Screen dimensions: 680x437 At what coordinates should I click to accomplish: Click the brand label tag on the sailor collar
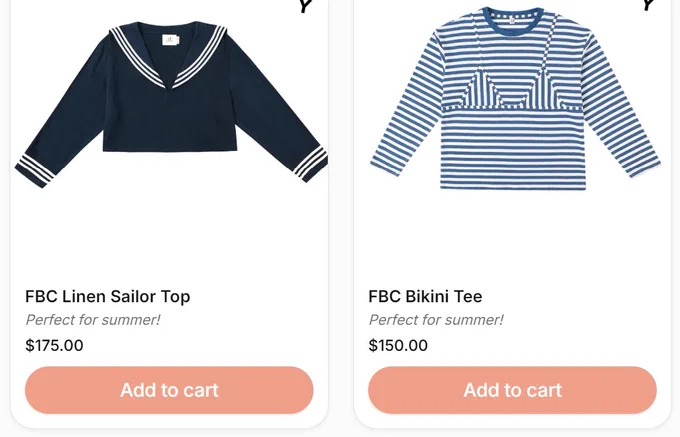[x=170, y=39]
